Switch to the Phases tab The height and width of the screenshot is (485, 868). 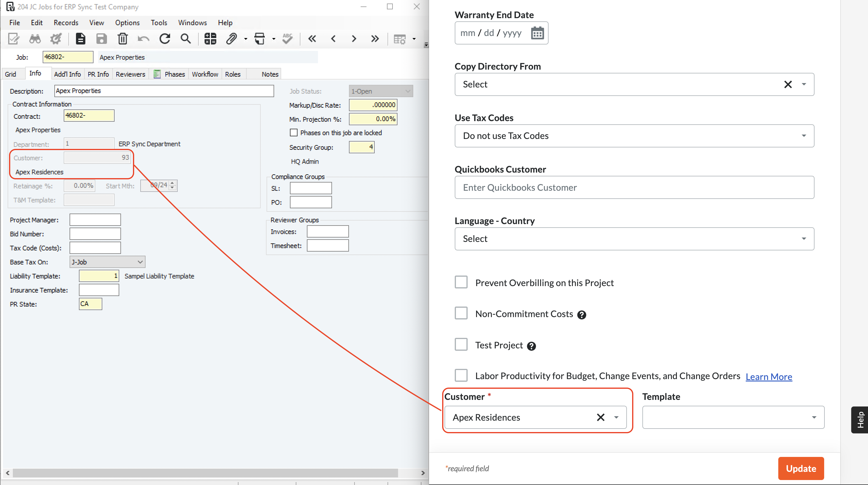click(x=175, y=74)
